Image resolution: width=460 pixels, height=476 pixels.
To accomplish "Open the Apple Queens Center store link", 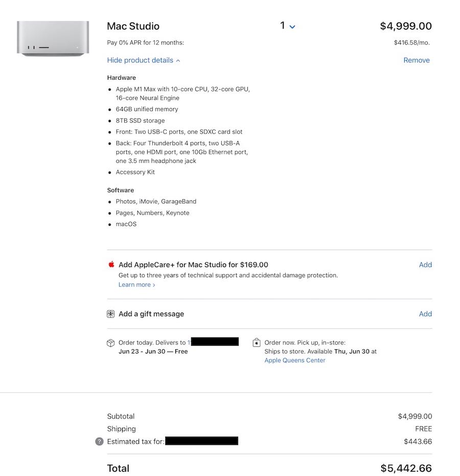I will pyautogui.click(x=295, y=360).
